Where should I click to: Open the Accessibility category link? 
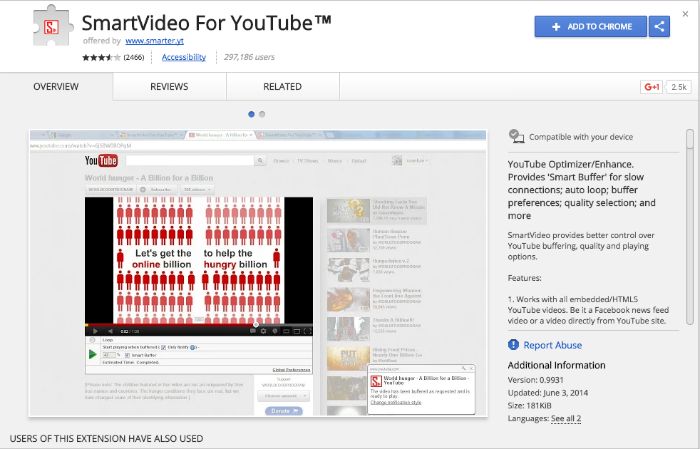coord(183,57)
